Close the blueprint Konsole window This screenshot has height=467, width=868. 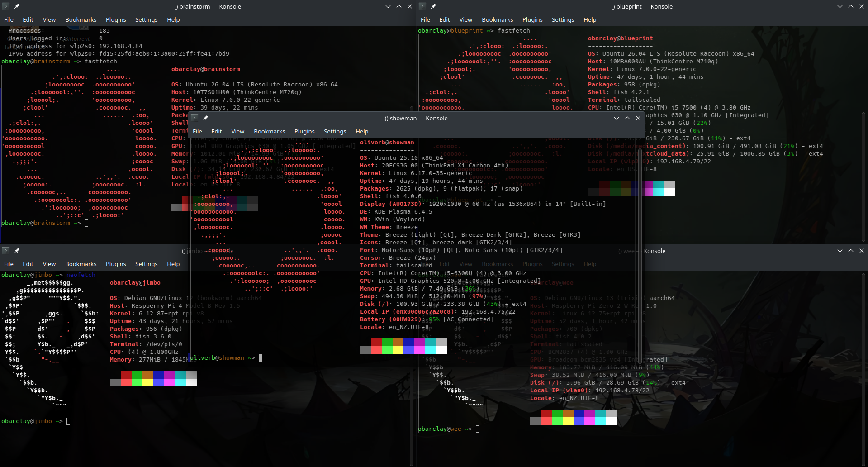862,6
